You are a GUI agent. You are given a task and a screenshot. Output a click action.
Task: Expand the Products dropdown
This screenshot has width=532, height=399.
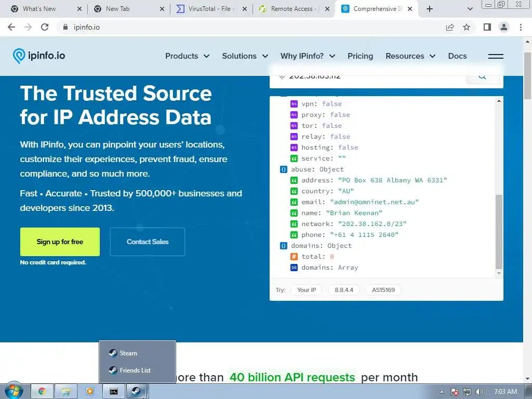tap(187, 56)
